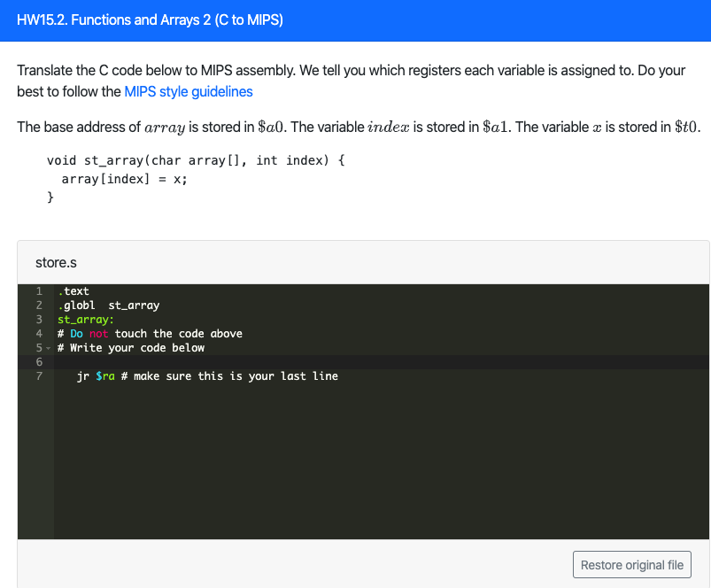The image size is (711, 588).
Task: Click the 'st_array:' label on line 3
Action: coord(86,319)
